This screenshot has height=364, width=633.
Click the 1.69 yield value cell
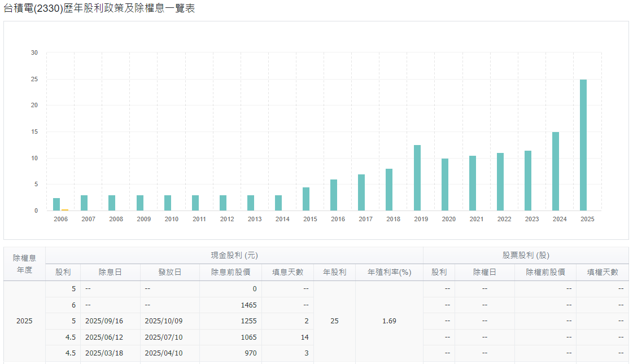(x=389, y=321)
